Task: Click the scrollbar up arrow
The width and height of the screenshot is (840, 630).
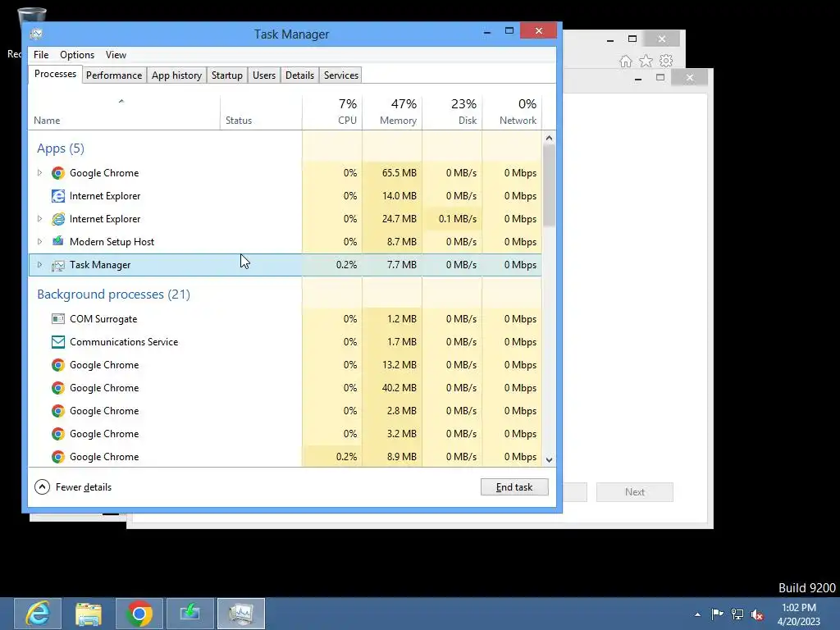Action: 549,138
